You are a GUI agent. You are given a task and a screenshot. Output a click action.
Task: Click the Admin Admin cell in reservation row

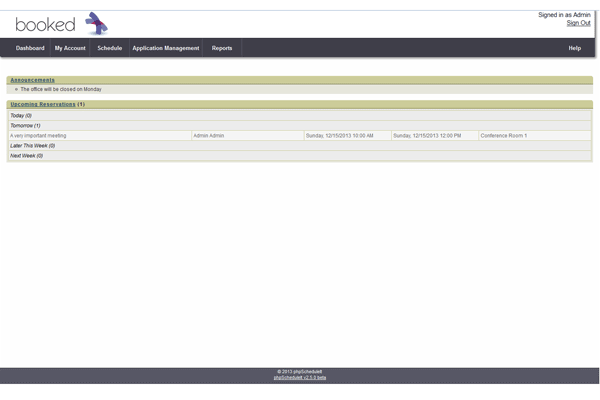pyautogui.click(x=209, y=135)
